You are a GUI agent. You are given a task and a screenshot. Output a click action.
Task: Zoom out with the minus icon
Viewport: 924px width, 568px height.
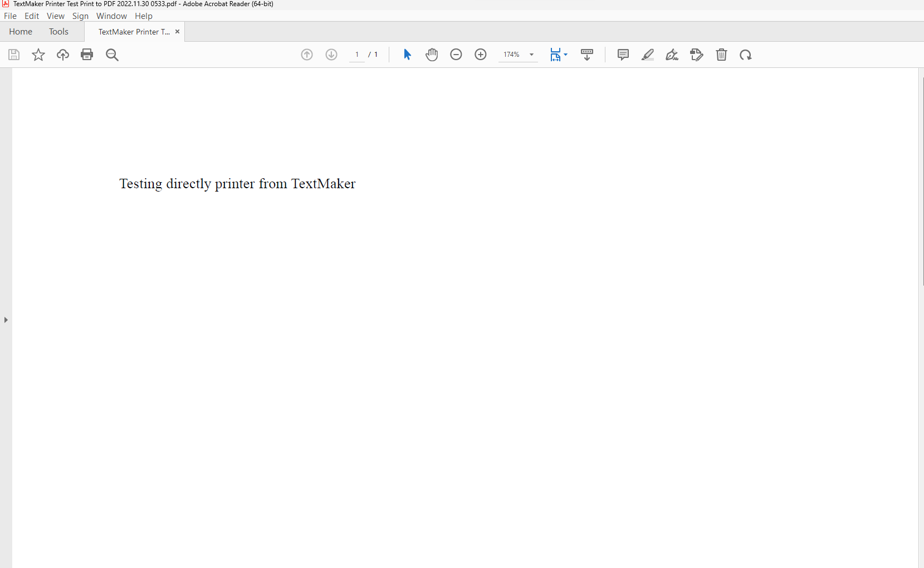(x=456, y=55)
